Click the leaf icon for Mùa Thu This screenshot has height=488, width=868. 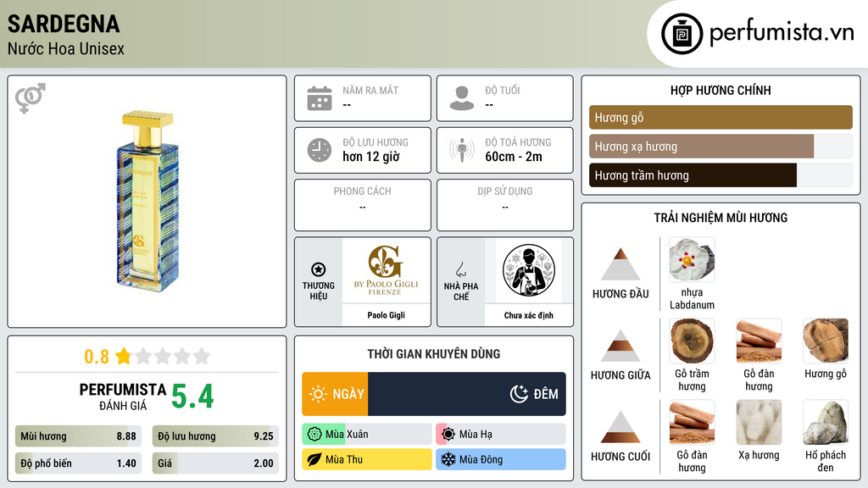tap(314, 459)
